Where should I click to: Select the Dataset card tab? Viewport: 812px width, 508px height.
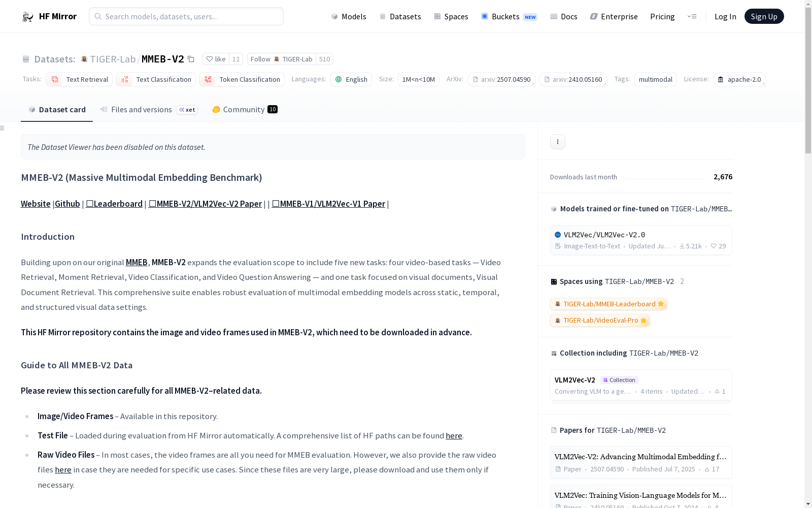(x=57, y=109)
